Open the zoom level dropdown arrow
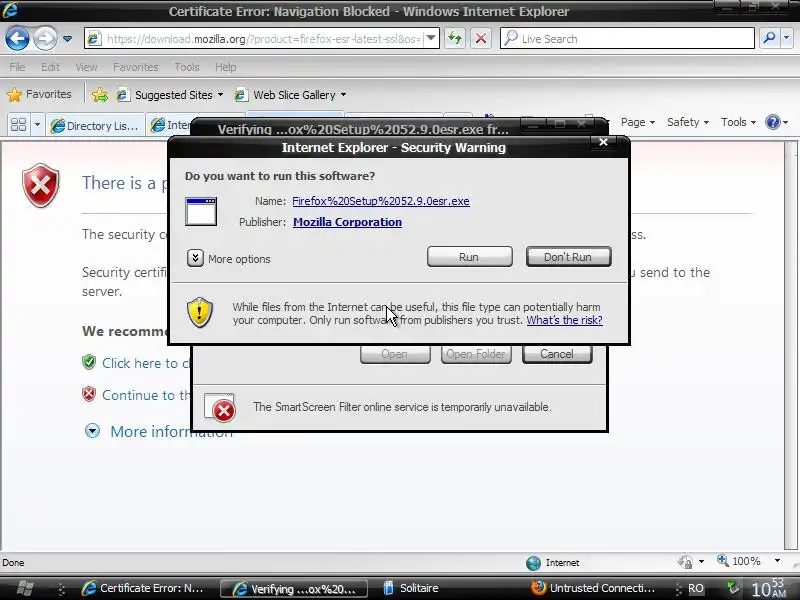This screenshot has width=800, height=600. [778, 561]
